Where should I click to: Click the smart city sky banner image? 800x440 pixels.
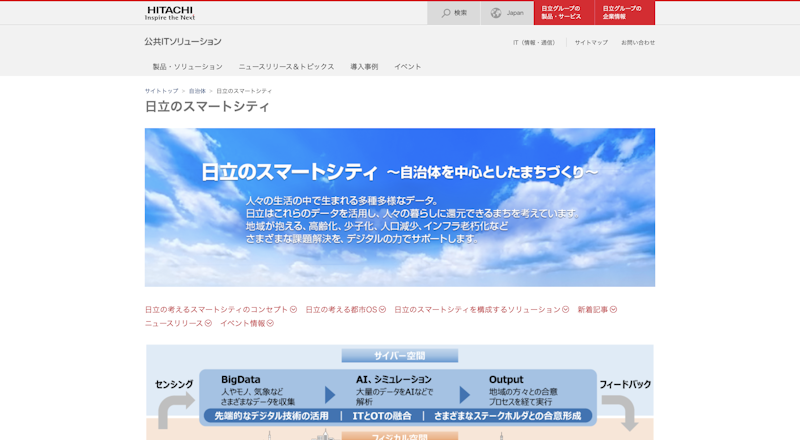(x=400, y=207)
